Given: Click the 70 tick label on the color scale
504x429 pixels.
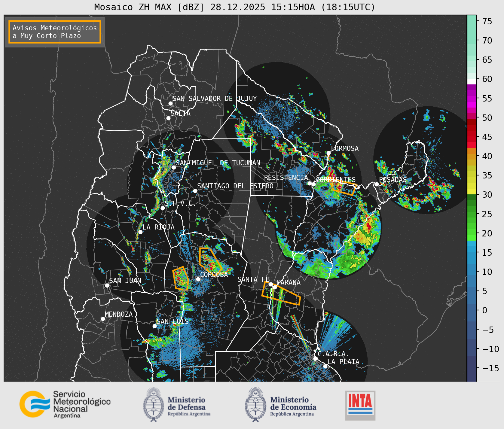Looking at the screenshot, I should point(487,41).
